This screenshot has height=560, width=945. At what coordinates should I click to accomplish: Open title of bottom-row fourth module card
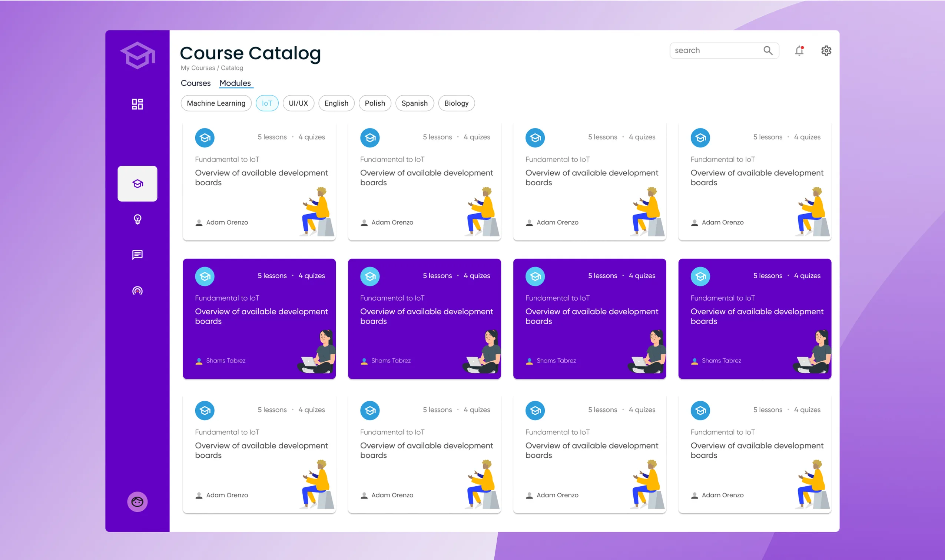[757, 451]
